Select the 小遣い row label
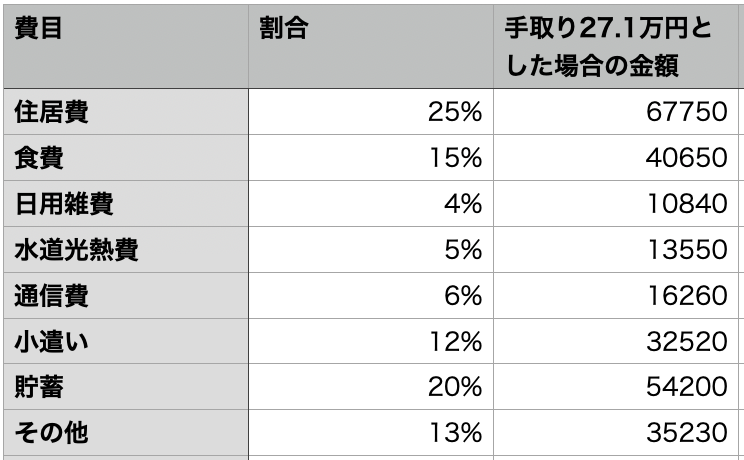 click(x=126, y=341)
